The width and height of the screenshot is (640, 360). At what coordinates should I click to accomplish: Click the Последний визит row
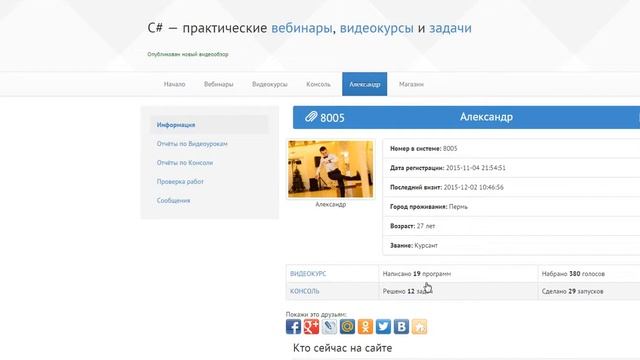pyautogui.click(x=511, y=187)
